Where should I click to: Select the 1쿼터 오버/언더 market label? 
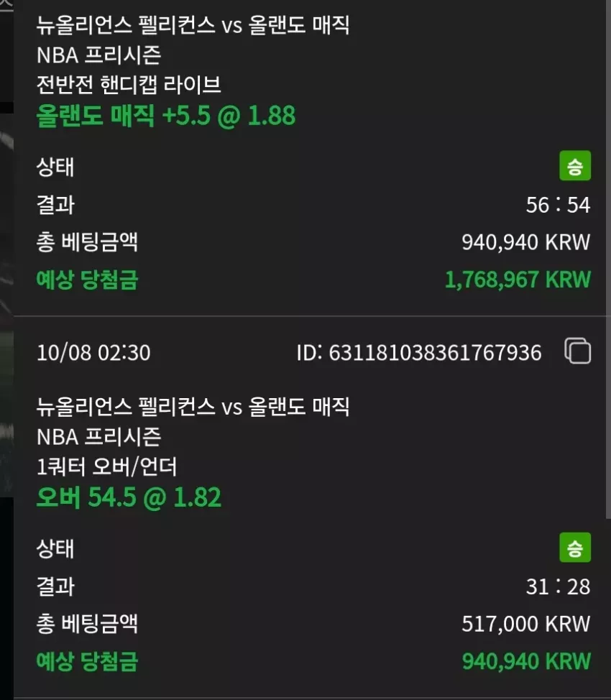pyautogui.click(x=107, y=466)
